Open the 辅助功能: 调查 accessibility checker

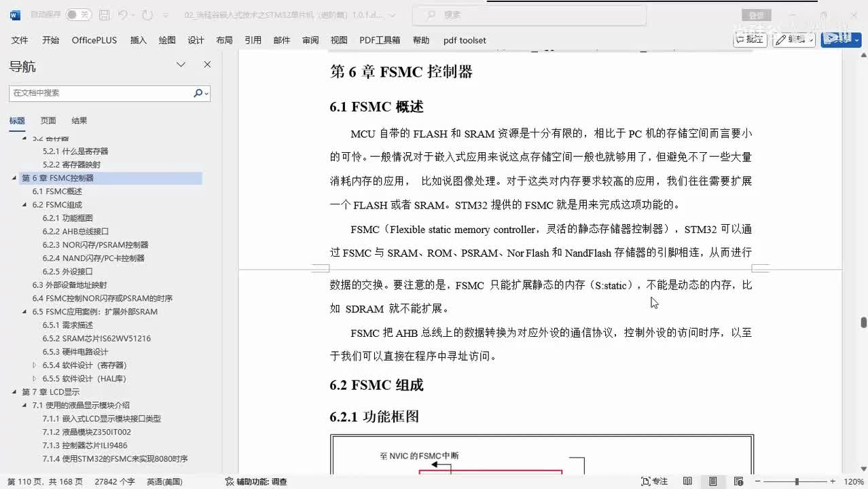(x=256, y=482)
